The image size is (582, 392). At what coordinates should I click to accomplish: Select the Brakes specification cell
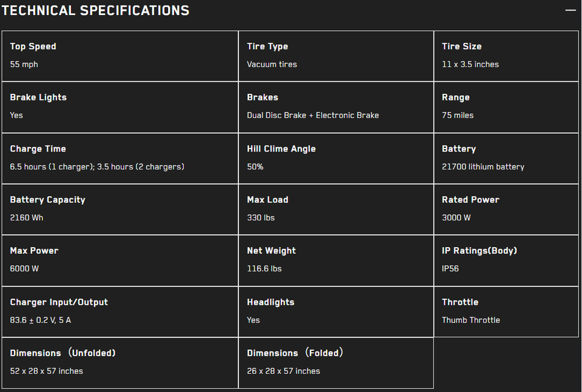(336, 107)
